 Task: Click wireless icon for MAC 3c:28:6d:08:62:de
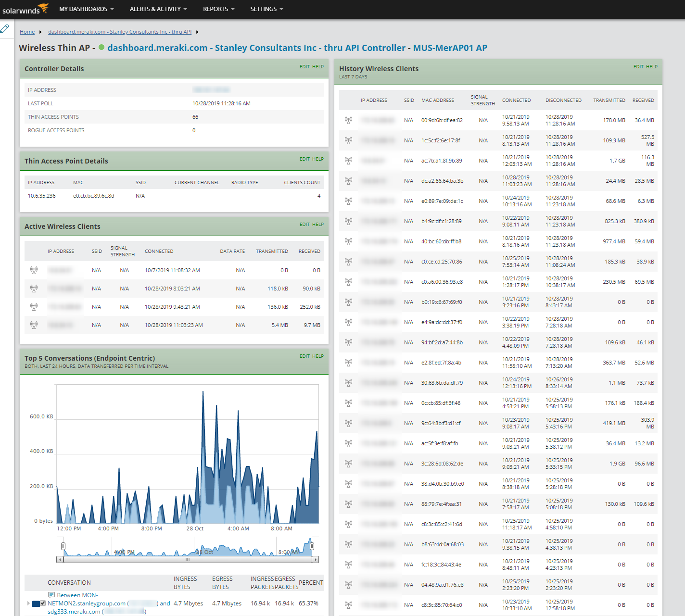pos(348,464)
